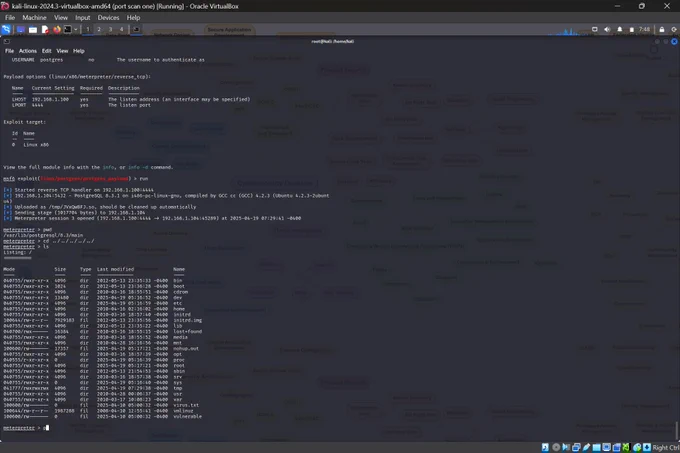
Task: Switch to workspace 2
Action: pos(99,29)
